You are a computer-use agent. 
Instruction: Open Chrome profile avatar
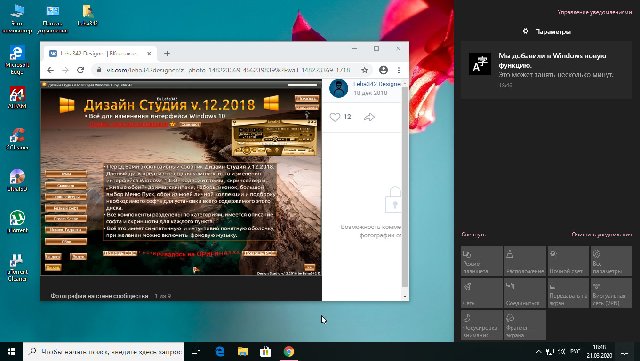(x=383, y=70)
